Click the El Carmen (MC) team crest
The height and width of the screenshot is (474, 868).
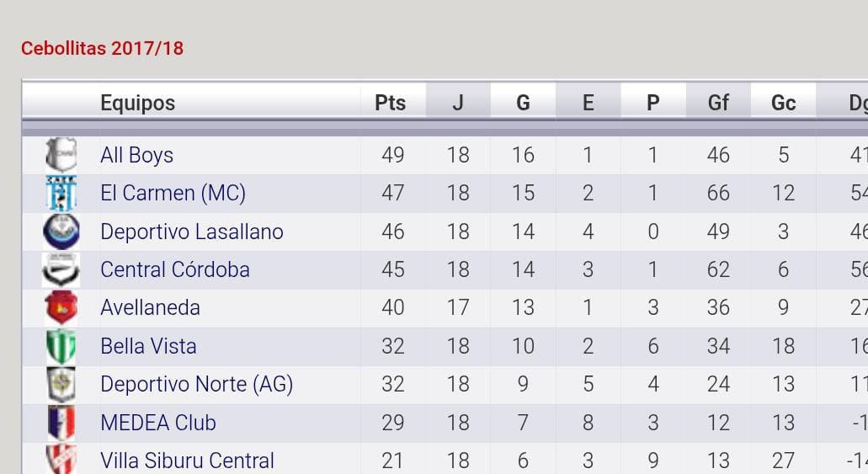(x=61, y=194)
